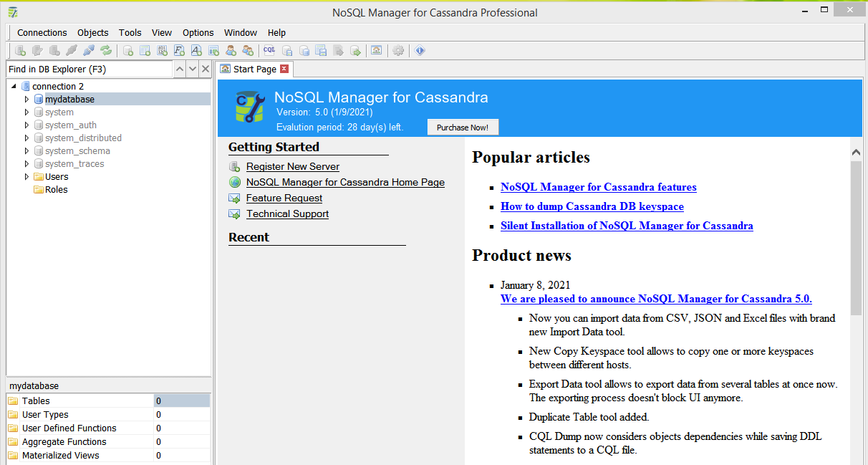Screen dimensions: 868x465
Task: Click the Cassandra logo in the blue banner
Action: click(x=250, y=107)
